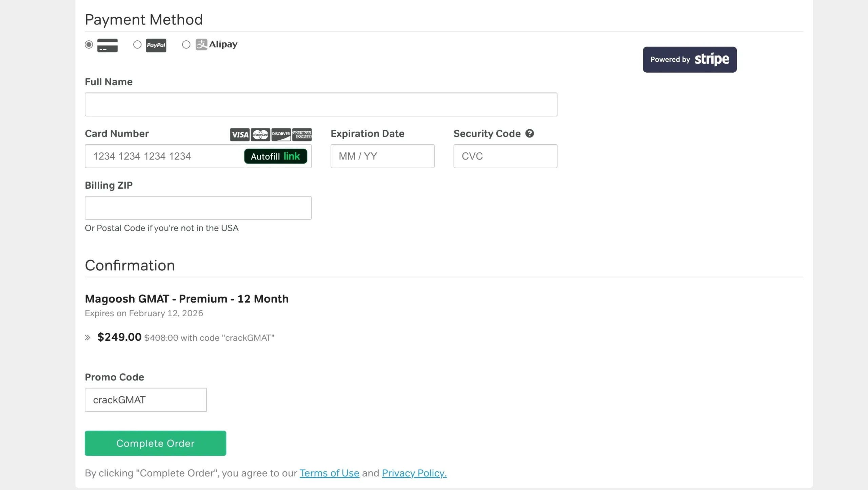Click the Billing ZIP input field
Image resolution: width=868 pixels, height=490 pixels.
pos(198,208)
